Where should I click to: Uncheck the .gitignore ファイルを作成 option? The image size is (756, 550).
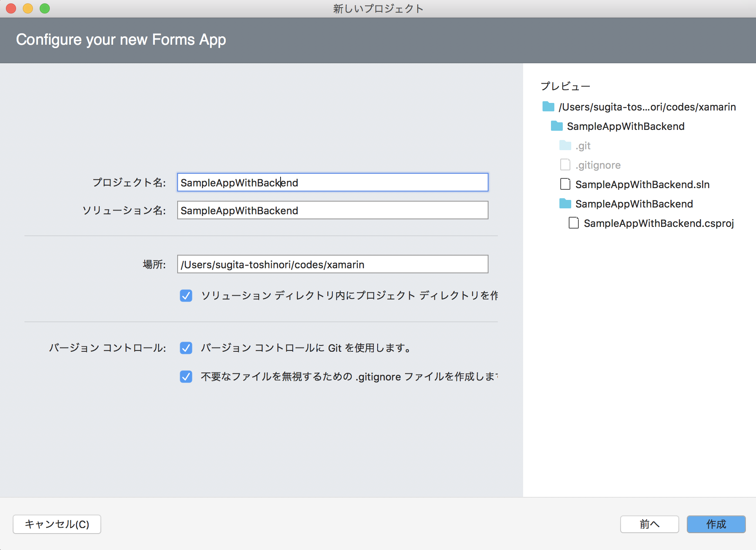tap(186, 377)
